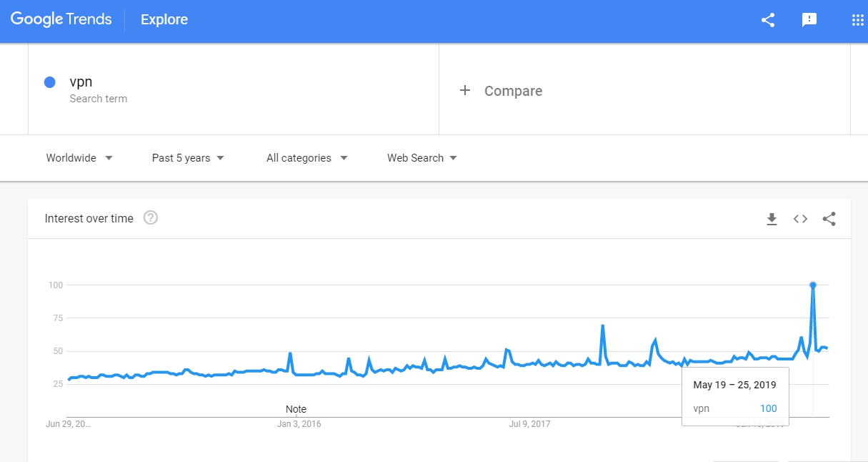Screen dimensions: 868x462
Task: Click the blue vpn color dot
Action: pyautogui.click(x=50, y=82)
